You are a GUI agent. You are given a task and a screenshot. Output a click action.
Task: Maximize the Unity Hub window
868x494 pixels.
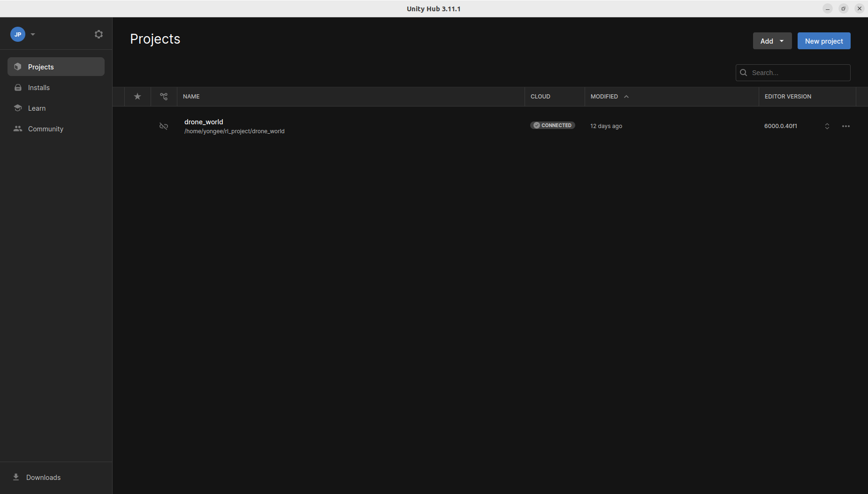pos(844,8)
